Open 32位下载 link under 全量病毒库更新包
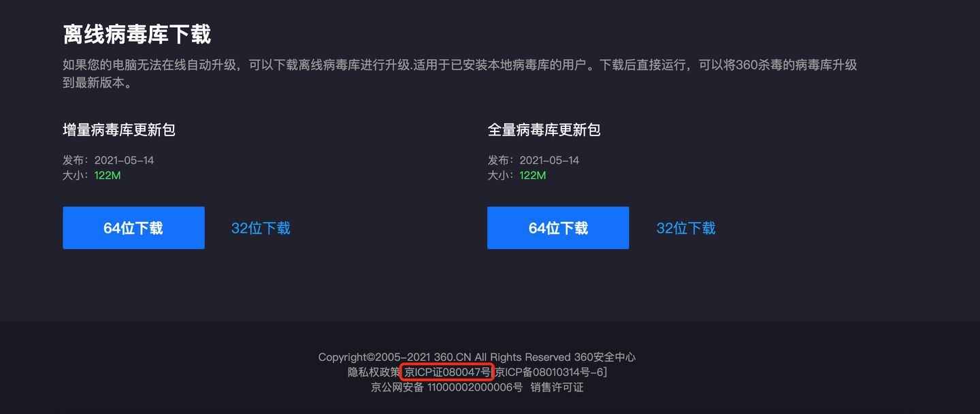This screenshot has width=980, height=414. (x=686, y=228)
